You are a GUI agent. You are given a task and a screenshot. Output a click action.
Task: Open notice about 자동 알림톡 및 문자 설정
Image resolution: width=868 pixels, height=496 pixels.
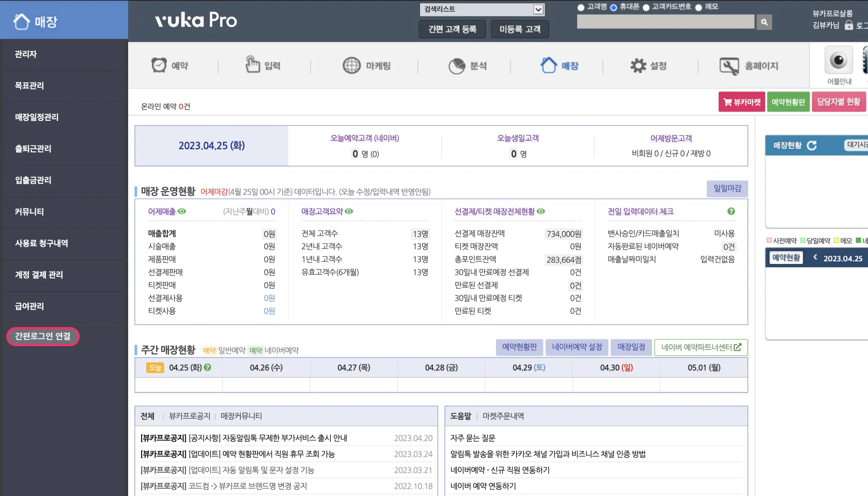coord(227,470)
